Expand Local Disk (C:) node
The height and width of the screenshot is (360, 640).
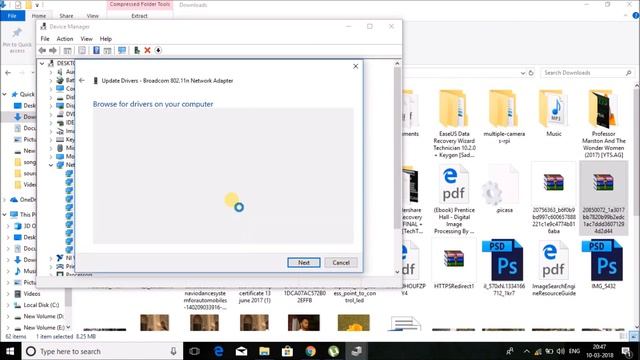(8, 305)
